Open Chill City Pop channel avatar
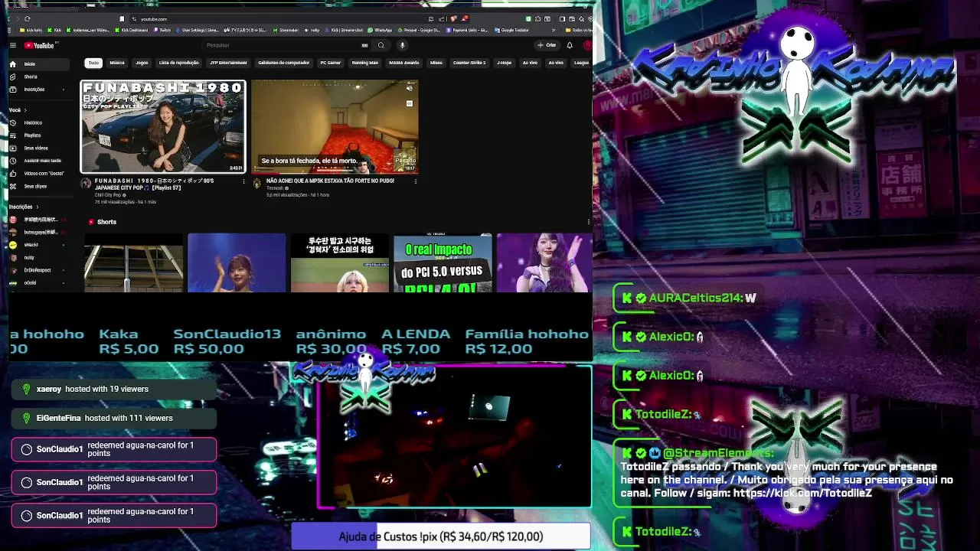980x551 pixels. [86, 184]
